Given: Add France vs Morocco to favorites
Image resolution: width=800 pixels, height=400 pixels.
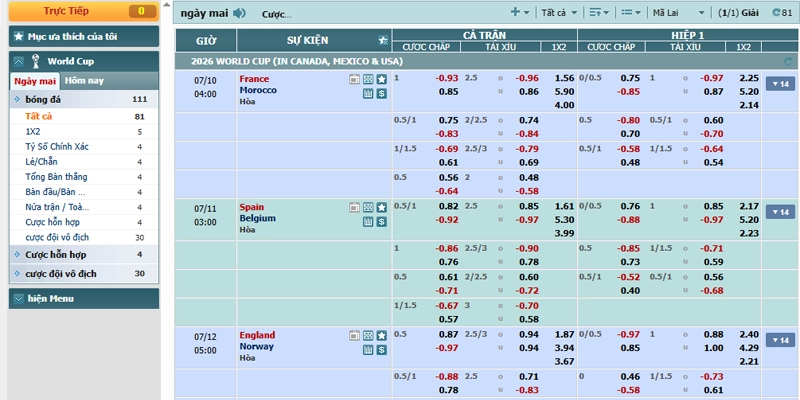Looking at the screenshot, I should click(x=382, y=79).
